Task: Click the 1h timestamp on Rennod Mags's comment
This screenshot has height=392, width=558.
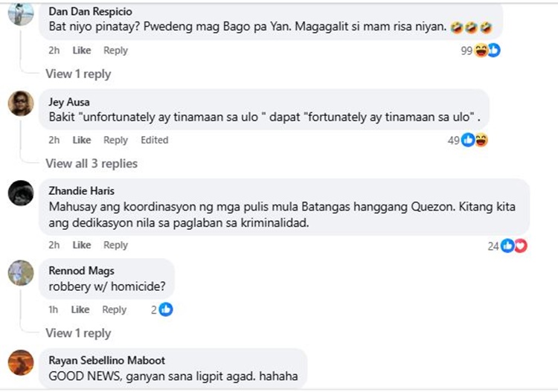Action: tap(54, 309)
